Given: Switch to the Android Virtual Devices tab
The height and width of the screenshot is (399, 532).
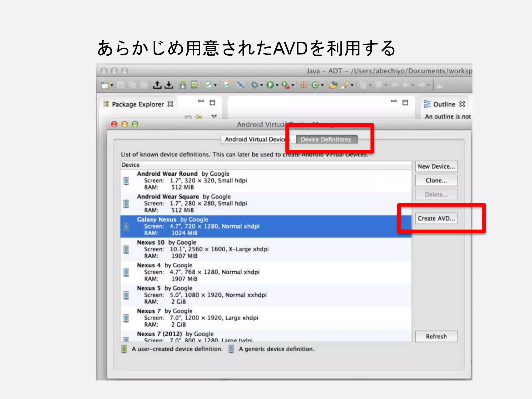Looking at the screenshot, I should [258, 139].
